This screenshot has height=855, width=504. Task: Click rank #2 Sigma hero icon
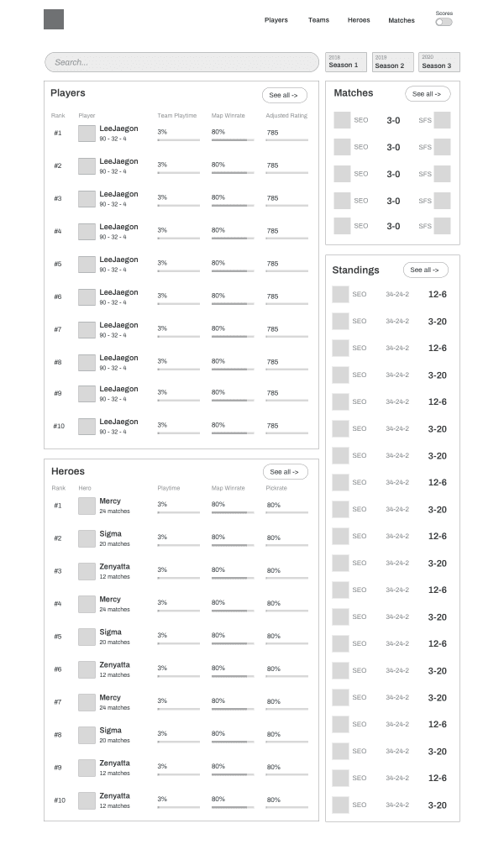[87, 538]
